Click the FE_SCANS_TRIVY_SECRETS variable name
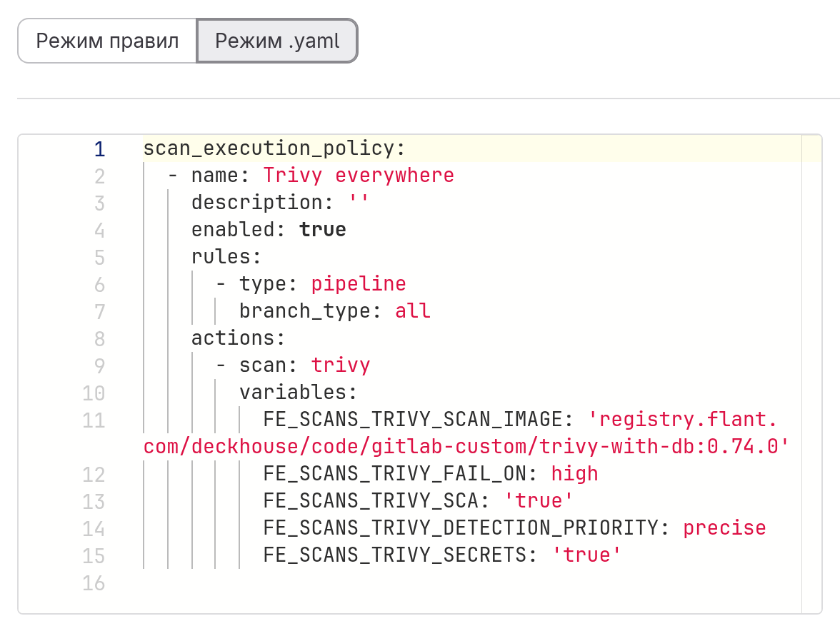The width and height of the screenshot is (840, 631). click(394, 555)
